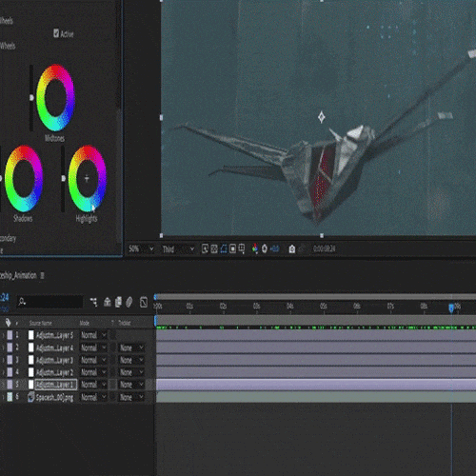Toggle preserve transparency for Adjustment Layer 3
Image resolution: width=476 pixels, height=476 pixels.
(x=112, y=360)
